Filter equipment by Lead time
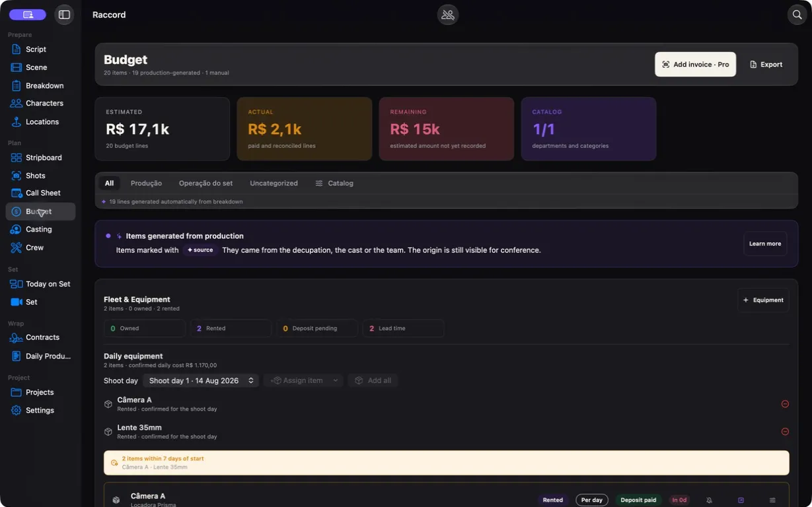Image resolution: width=812 pixels, height=507 pixels. pos(403,328)
